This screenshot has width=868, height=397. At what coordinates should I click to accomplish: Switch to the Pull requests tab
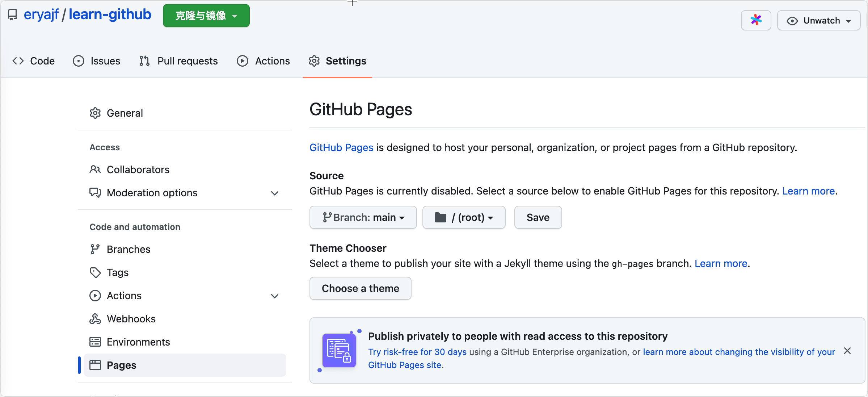point(179,61)
